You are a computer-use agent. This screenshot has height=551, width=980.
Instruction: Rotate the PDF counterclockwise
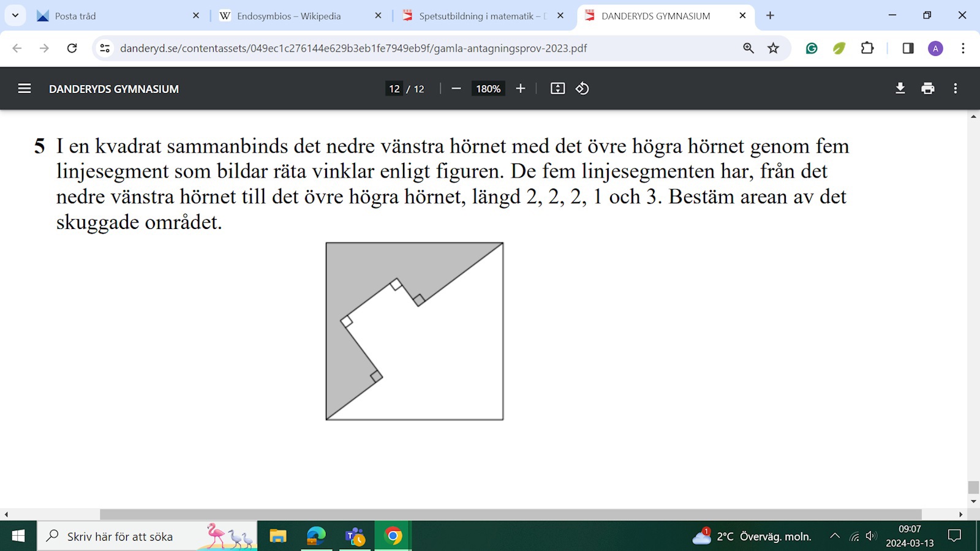point(582,89)
